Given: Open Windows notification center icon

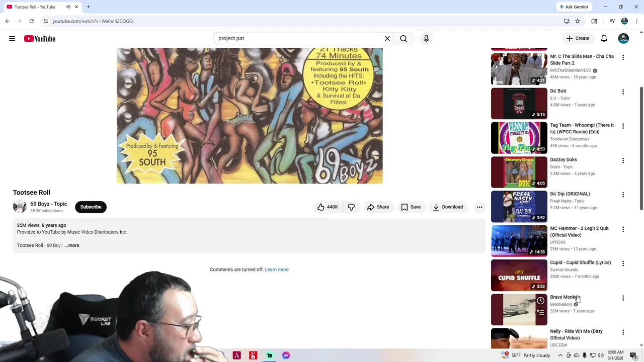Looking at the screenshot, I should point(633,355).
